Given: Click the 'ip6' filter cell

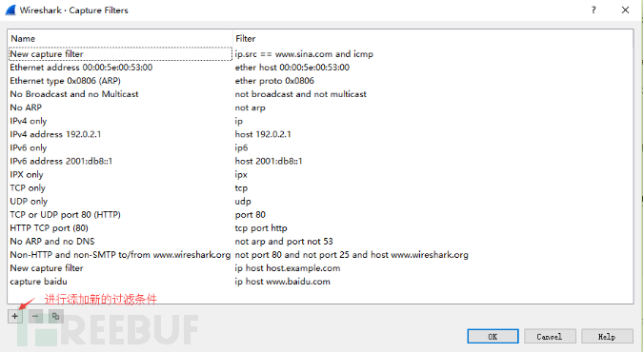Looking at the screenshot, I should point(241,148).
